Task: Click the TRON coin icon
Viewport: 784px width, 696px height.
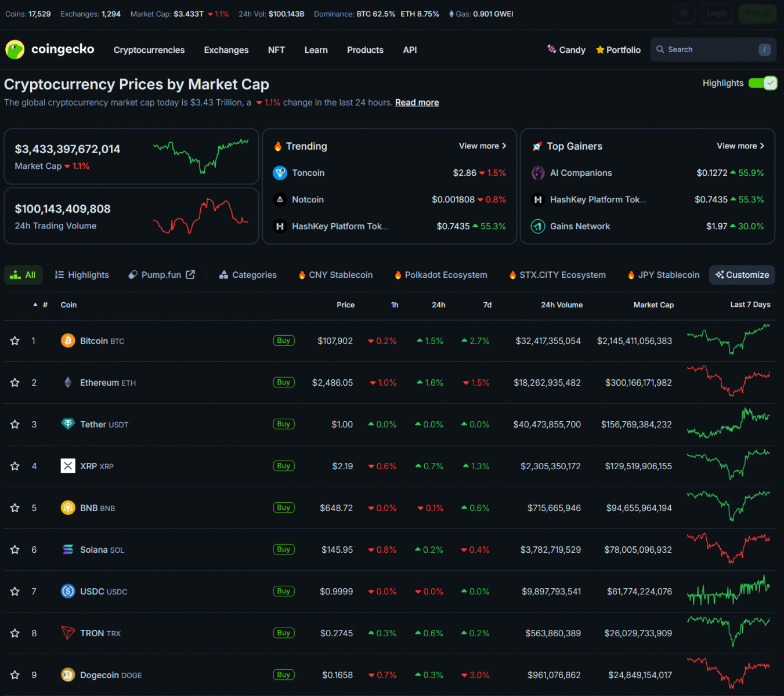Action: 68,633
